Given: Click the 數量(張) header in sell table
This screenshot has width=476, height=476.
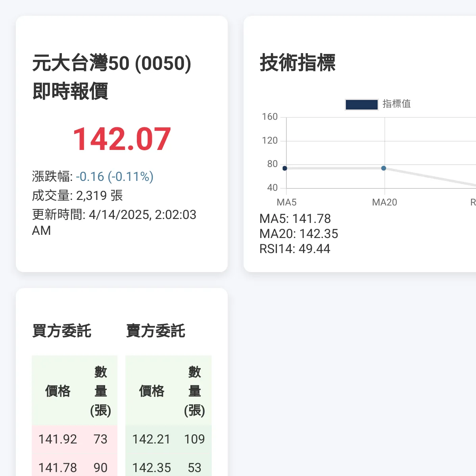Looking at the screenshot, I should pyautogui.click(x=194, y=391).
